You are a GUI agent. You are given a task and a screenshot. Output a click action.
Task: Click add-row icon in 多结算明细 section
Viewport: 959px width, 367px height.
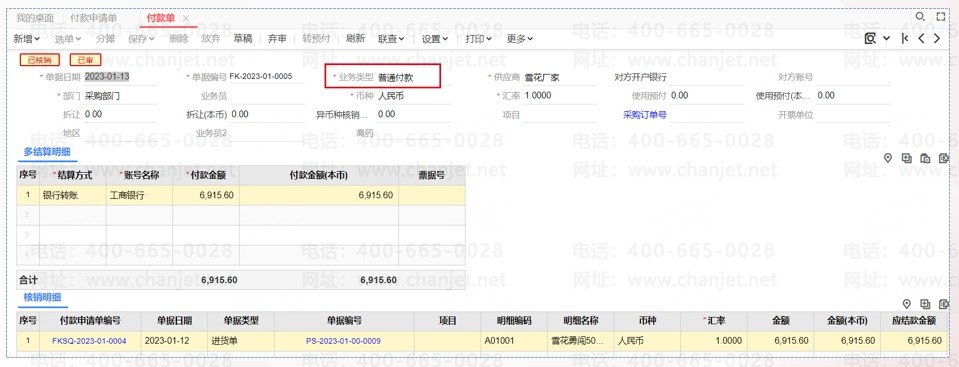coord(907,158)
